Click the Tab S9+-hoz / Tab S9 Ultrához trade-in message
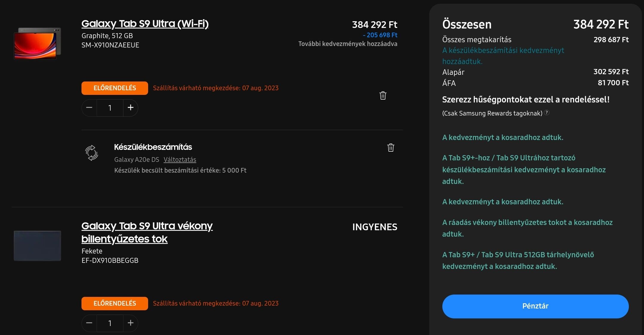 point(524,170)
